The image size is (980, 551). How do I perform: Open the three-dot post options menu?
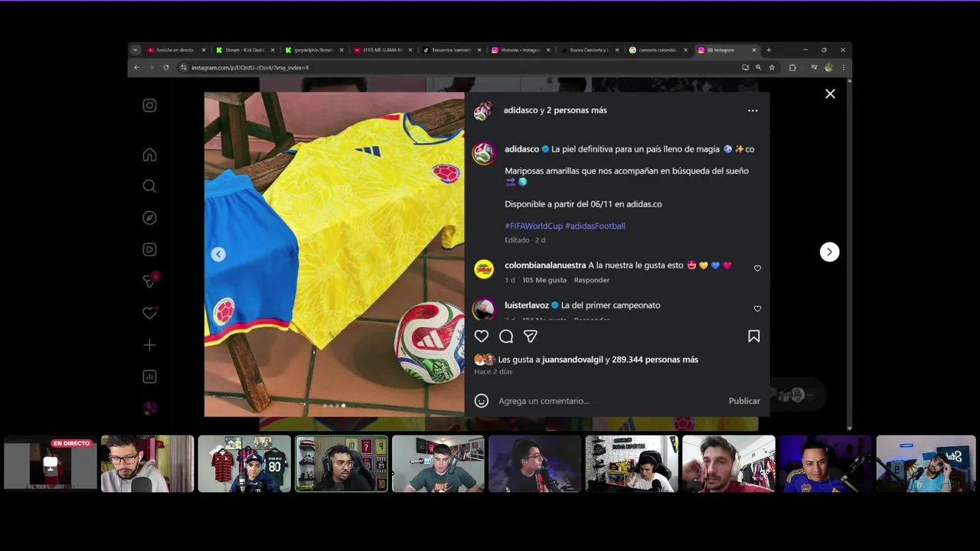(x=753, y=110)
